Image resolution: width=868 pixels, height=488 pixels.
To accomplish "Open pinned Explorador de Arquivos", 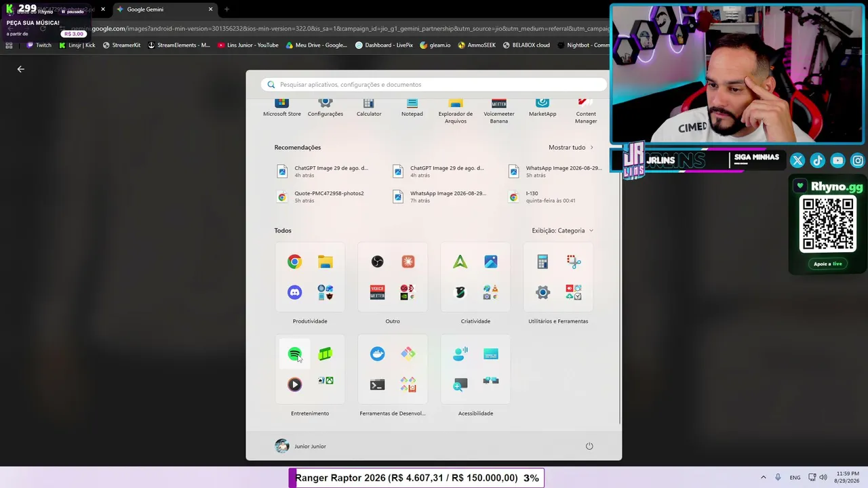I will click(x=456, y=111).
